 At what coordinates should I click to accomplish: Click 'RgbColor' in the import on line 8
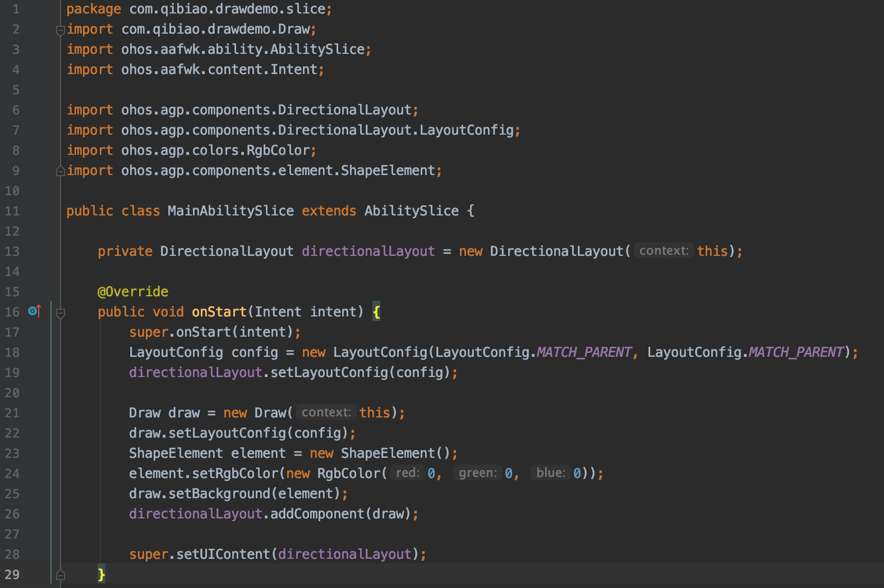(278, 150)
